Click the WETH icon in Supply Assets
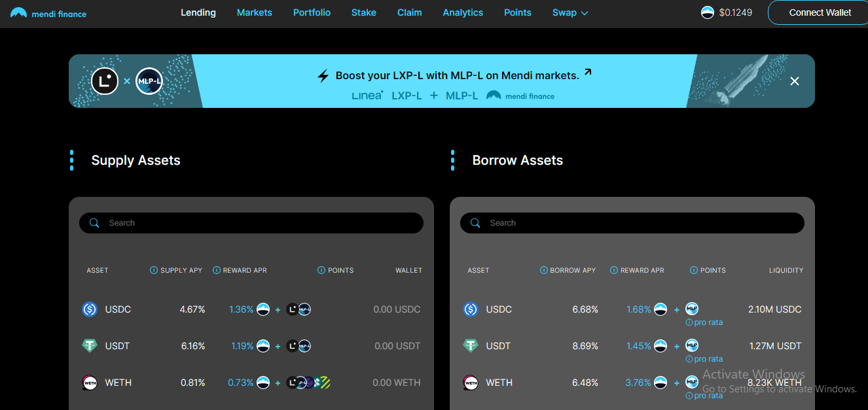The height and width of the screenshot is (410, 868). coord(90,383)
